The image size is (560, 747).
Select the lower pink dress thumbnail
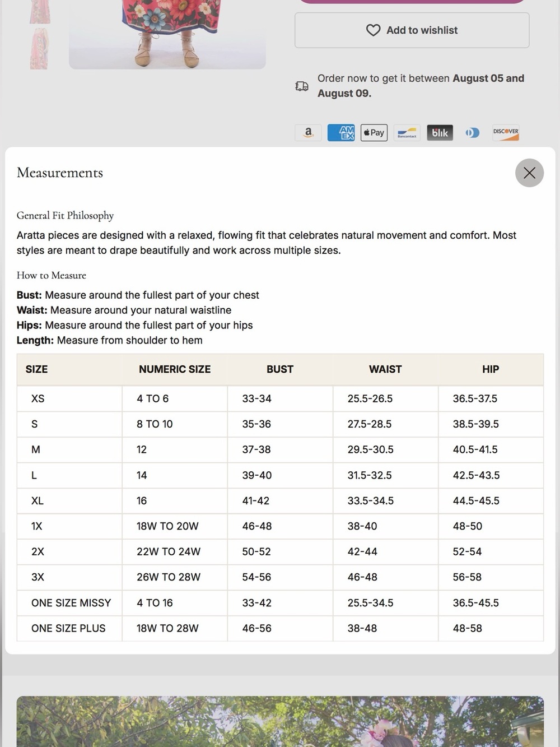click(40, 49)
